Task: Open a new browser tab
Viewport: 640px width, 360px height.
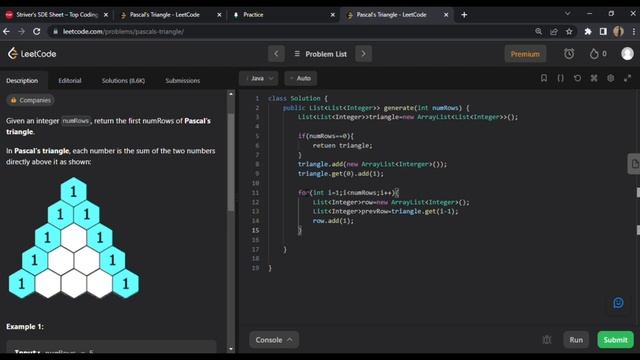Action: (x=464, y=15)
